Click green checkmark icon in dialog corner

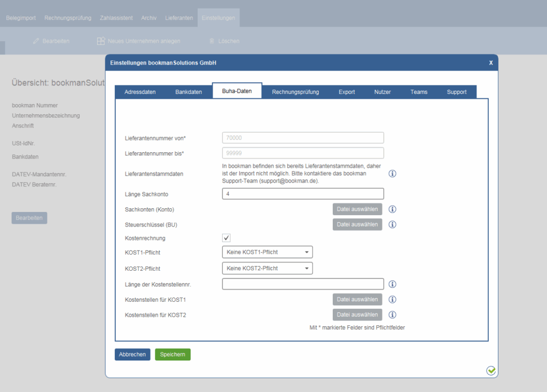pyautogui.click(x=491, y=371)
